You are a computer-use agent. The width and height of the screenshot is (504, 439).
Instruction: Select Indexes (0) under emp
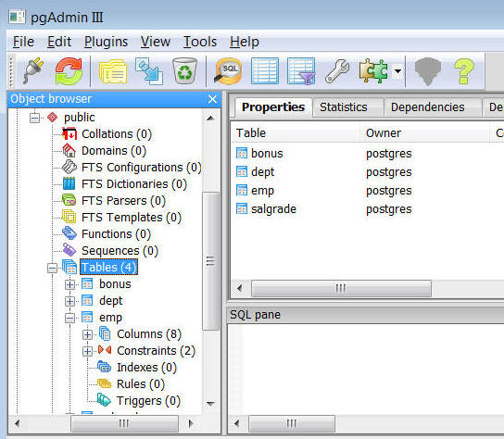coord(147,368)
